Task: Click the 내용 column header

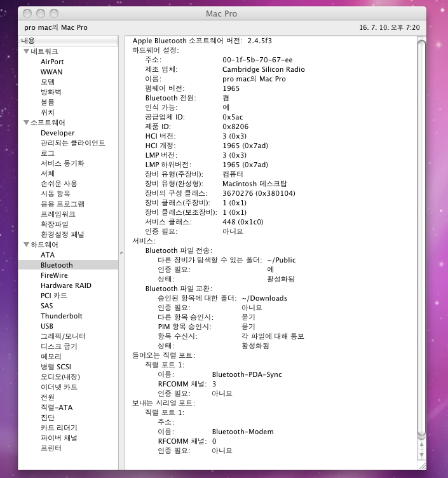Action: [x=68, y=41]
